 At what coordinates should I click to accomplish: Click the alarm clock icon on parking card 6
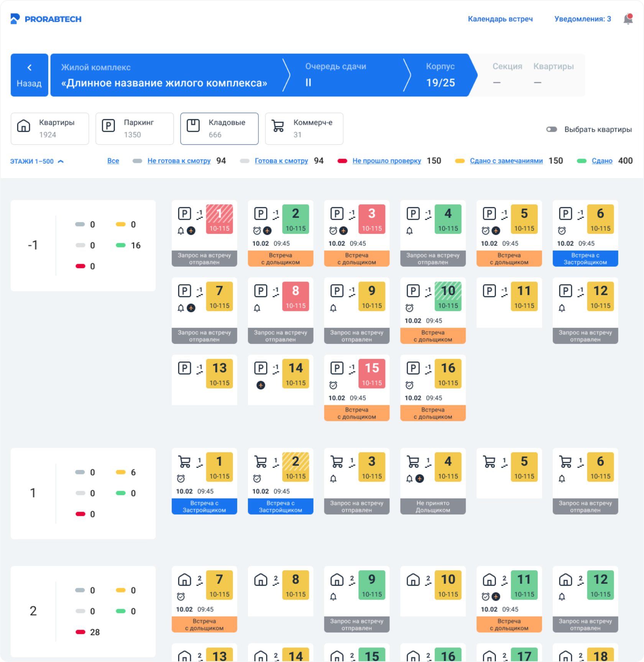[x=562, y=231]
